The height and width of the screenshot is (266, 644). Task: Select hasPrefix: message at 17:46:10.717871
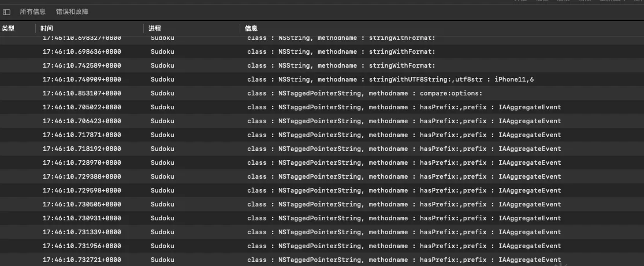tap(404, 135)
